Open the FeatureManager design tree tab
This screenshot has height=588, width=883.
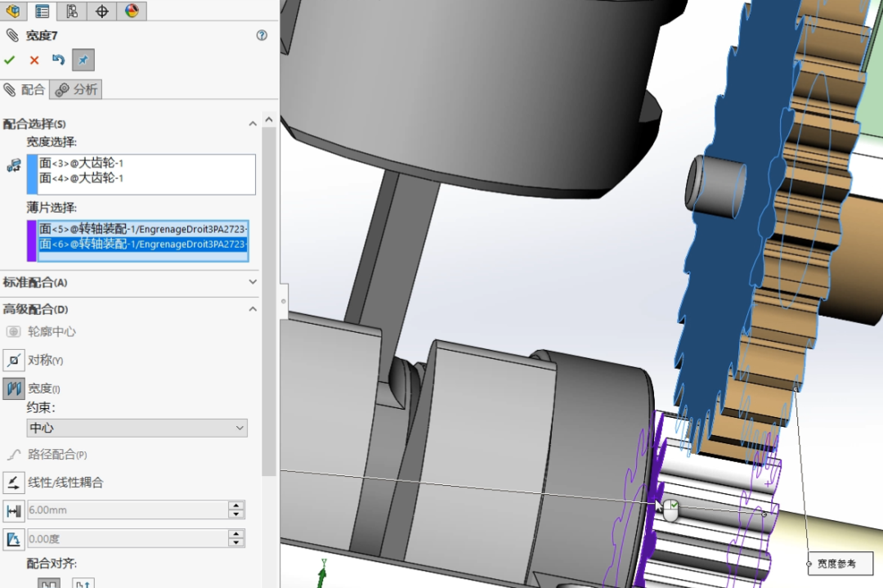coord(12,11)
